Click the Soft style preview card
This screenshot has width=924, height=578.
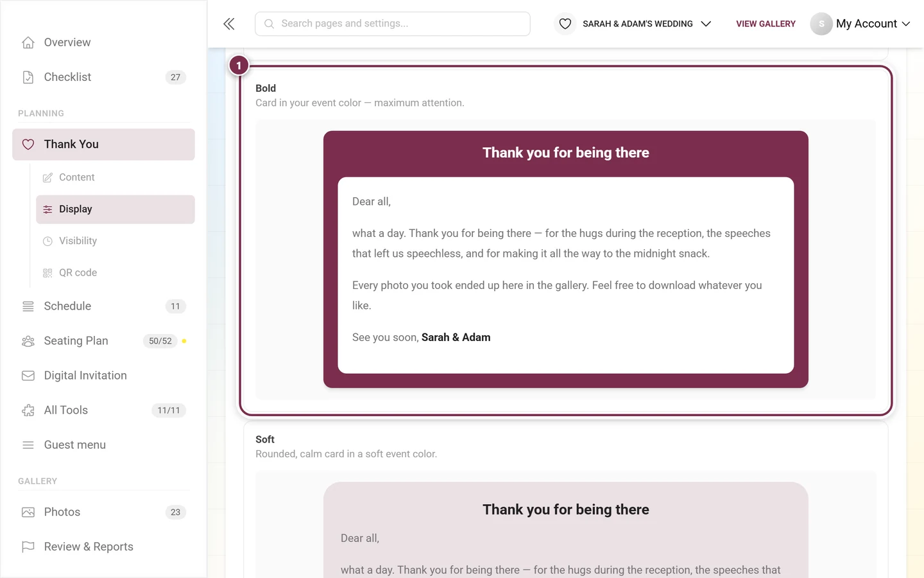(x=566, y=530)
